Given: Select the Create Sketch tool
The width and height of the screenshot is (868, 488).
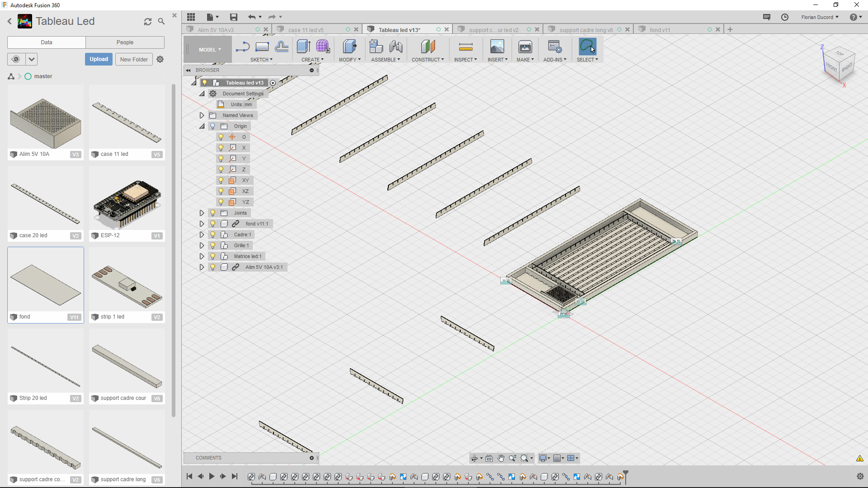Looking at the screenshot, I should click(242, 47).
